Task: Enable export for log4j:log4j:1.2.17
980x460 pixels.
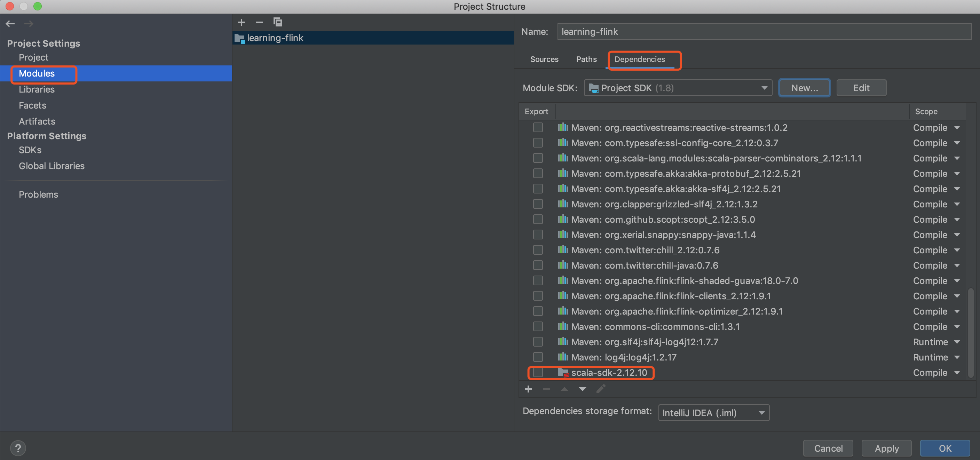Action: [x=538, y=357]
